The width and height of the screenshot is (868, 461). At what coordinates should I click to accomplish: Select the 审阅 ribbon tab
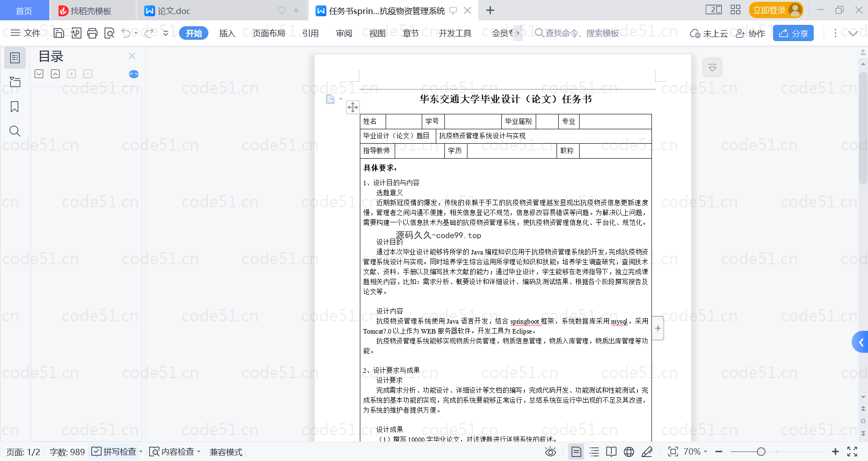point(344,33)
